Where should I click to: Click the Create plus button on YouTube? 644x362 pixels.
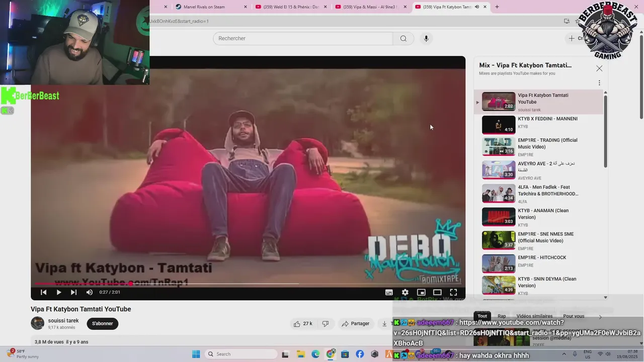[577, 38]
